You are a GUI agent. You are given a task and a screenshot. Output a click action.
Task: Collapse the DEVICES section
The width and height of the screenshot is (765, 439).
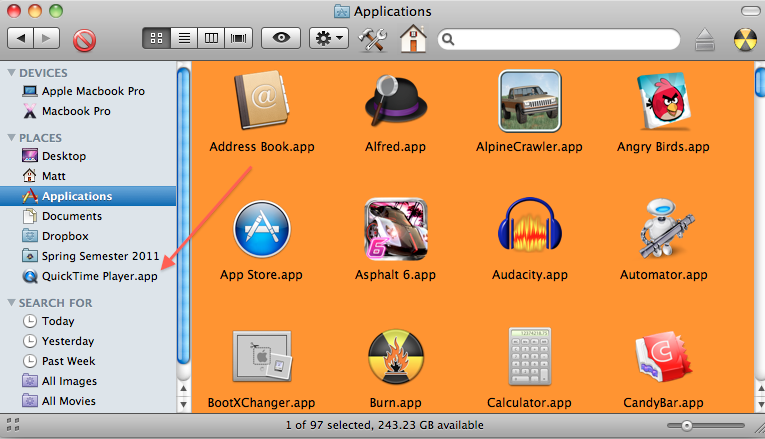tap(11, 73)
